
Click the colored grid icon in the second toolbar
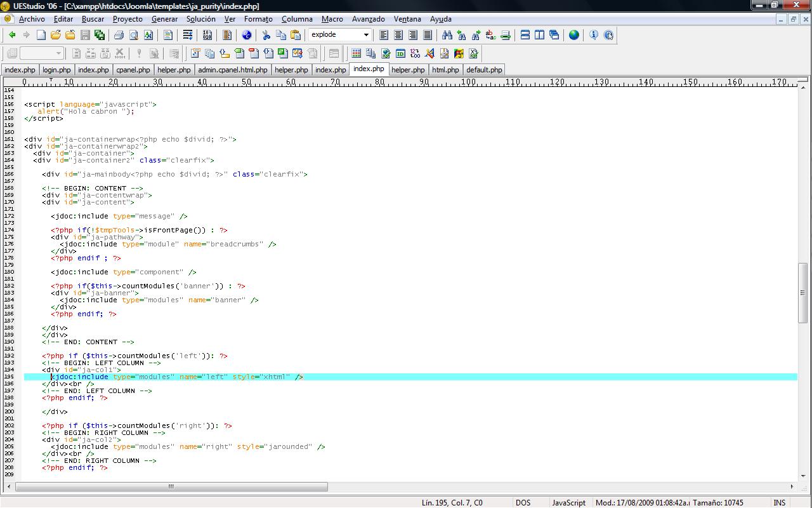(x=357, y=53)
